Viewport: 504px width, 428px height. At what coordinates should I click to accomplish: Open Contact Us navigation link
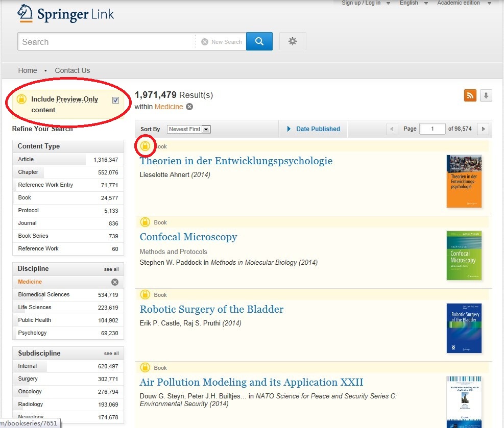pos(73,70)
